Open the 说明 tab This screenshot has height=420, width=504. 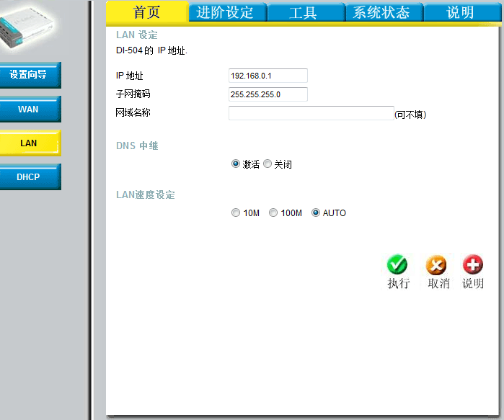(461, 12)
